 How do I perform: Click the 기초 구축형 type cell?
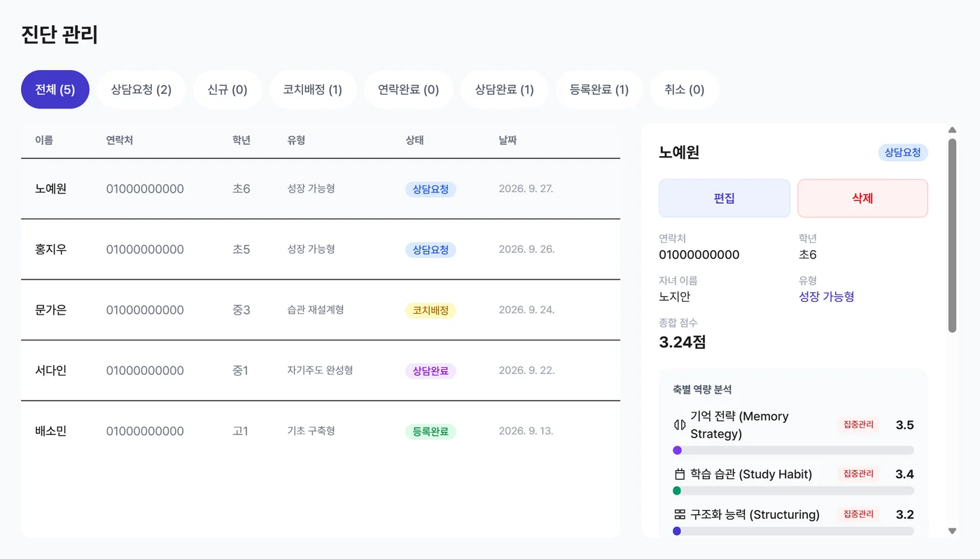click(311, 431)
